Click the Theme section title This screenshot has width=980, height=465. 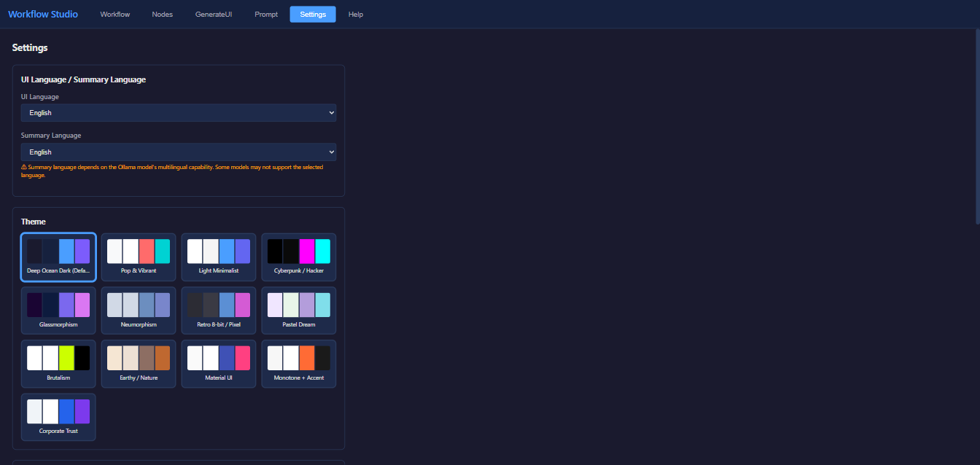pos(34,222)
